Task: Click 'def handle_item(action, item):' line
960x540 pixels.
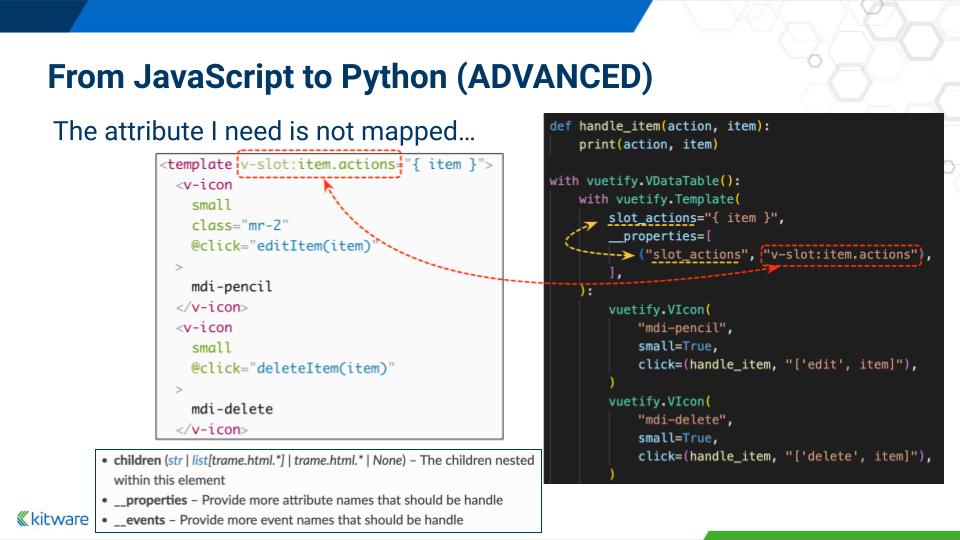Action: pos(659,126)
